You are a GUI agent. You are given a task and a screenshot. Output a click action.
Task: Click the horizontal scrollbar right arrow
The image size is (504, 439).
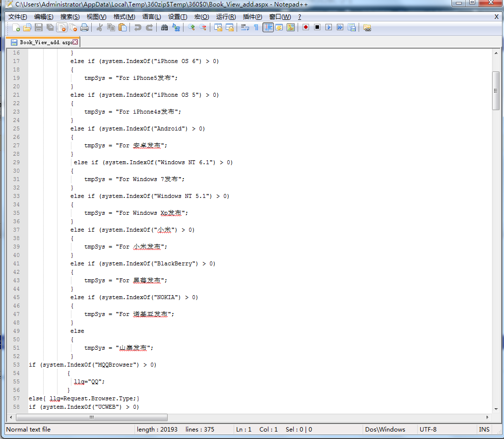(487, 417)
